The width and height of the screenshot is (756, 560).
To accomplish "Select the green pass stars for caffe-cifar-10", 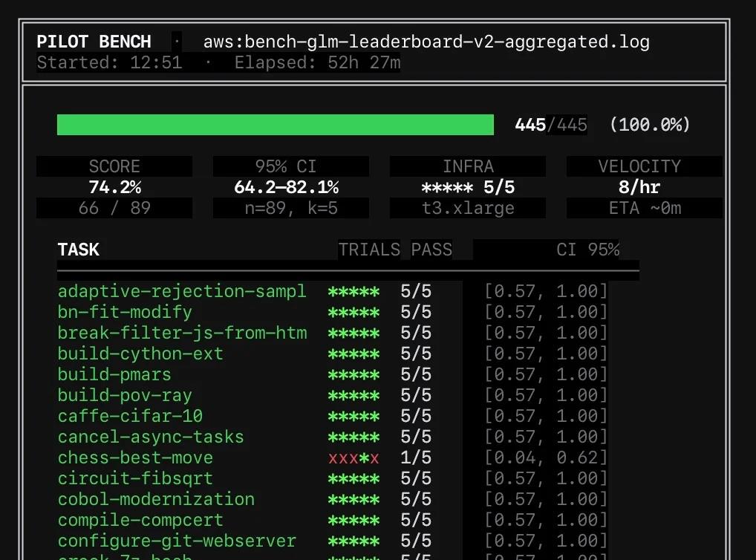I will click(353, 416).
